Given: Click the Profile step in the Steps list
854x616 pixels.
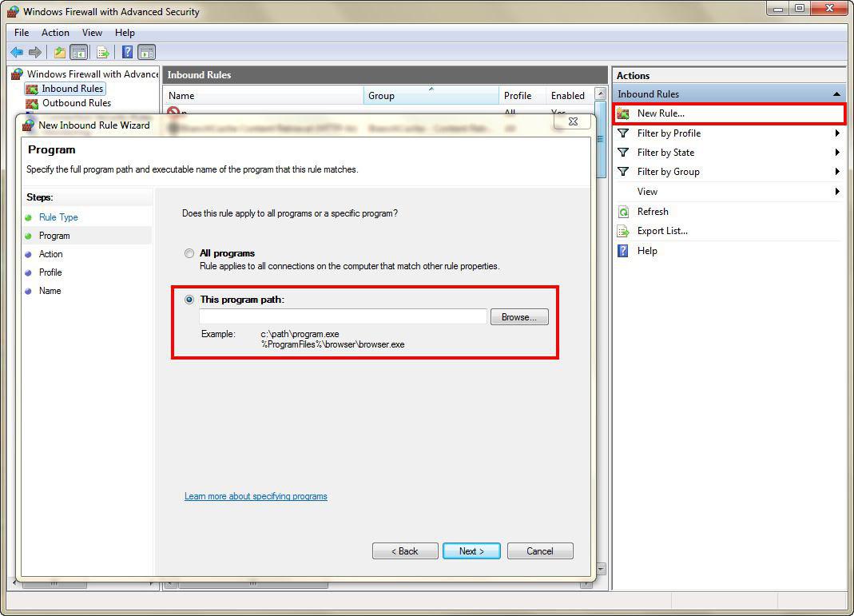Looking at the screenshot, I should pos(50,272).
